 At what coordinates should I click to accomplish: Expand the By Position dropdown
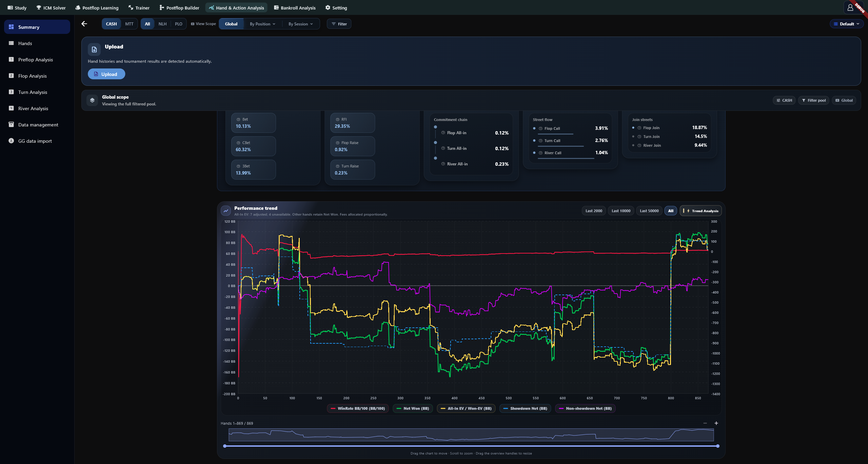tap(263, 24)
